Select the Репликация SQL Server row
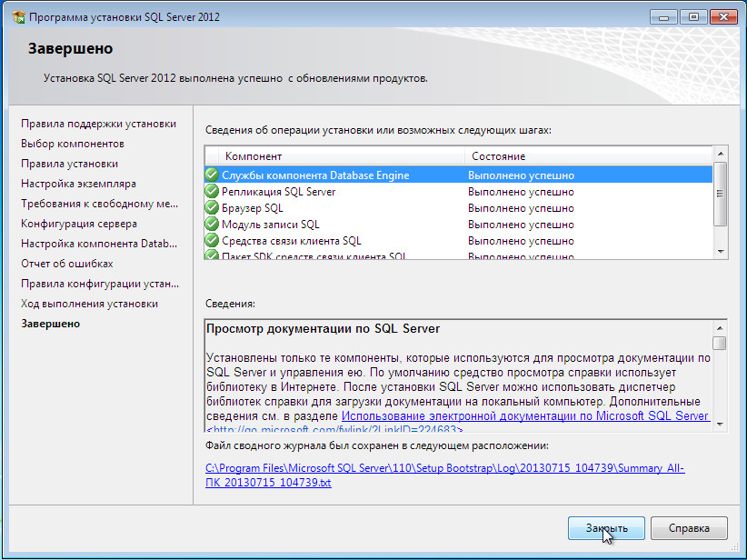Screen dimensions: 747x560 point(458,192)
